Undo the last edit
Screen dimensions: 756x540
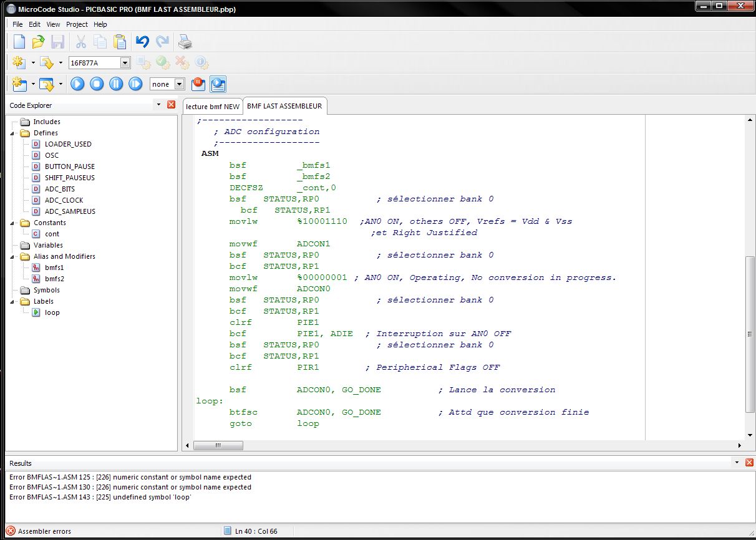tap(142, 42)
